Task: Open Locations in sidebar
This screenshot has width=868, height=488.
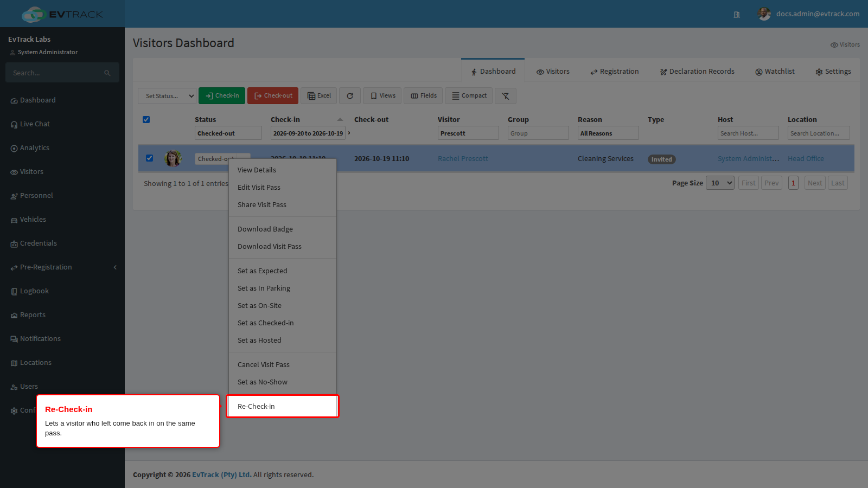Action: coord(36,363)
